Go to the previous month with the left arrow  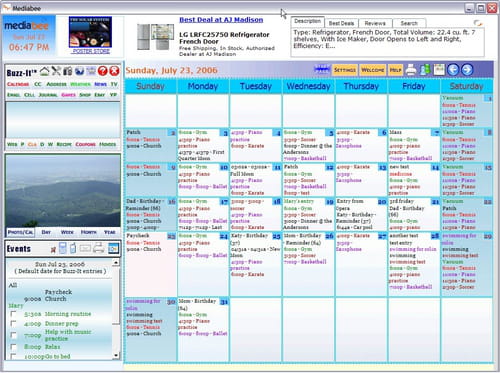(453, 70)
